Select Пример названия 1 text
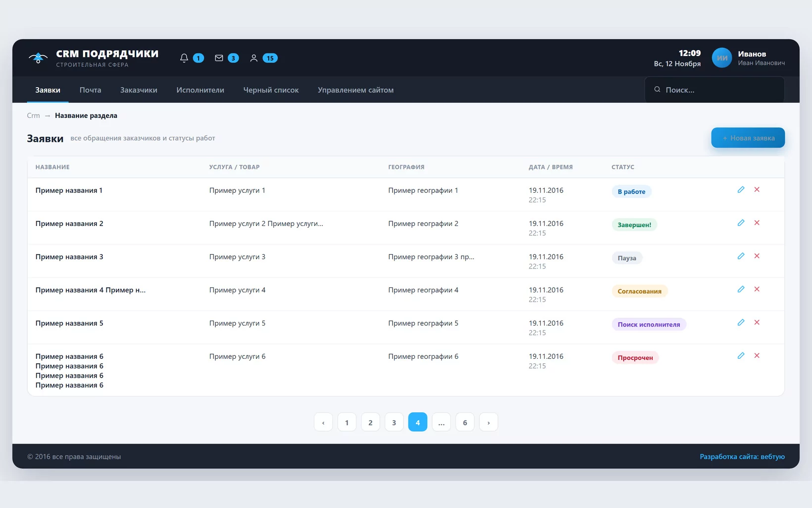The image size is (812, 508). click(69, 190)
